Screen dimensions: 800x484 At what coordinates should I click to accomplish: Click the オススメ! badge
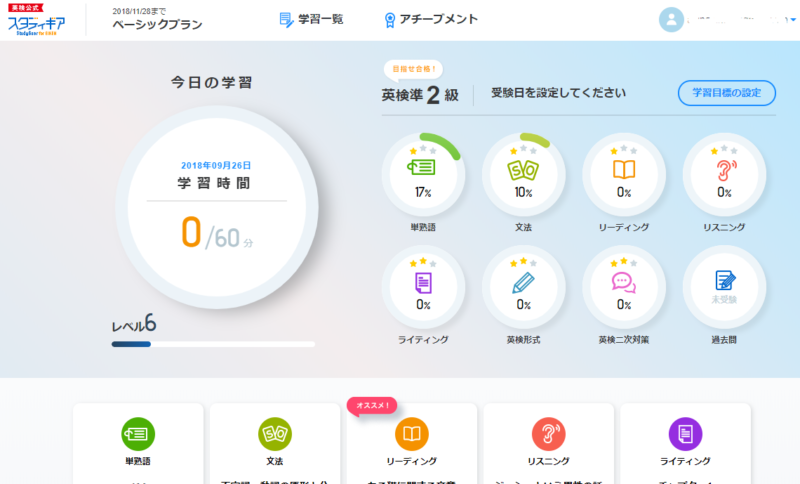tap(372, 406)
